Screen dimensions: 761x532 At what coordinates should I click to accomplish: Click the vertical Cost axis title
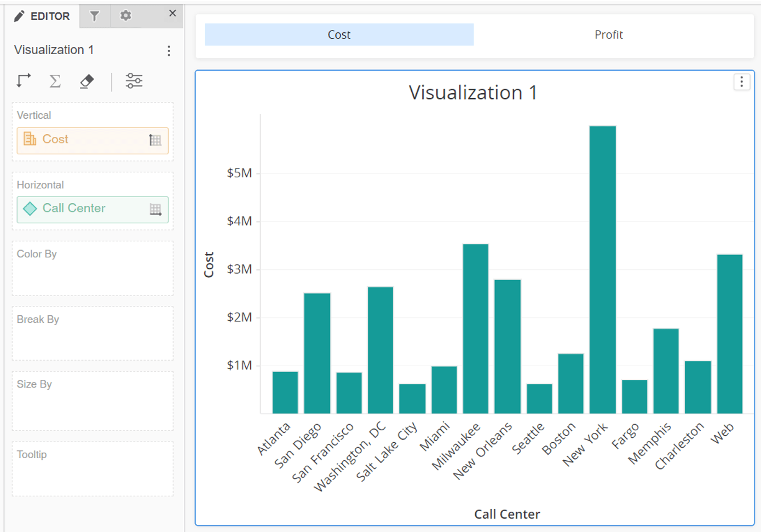pyautogui.click(x=209, y=264)
